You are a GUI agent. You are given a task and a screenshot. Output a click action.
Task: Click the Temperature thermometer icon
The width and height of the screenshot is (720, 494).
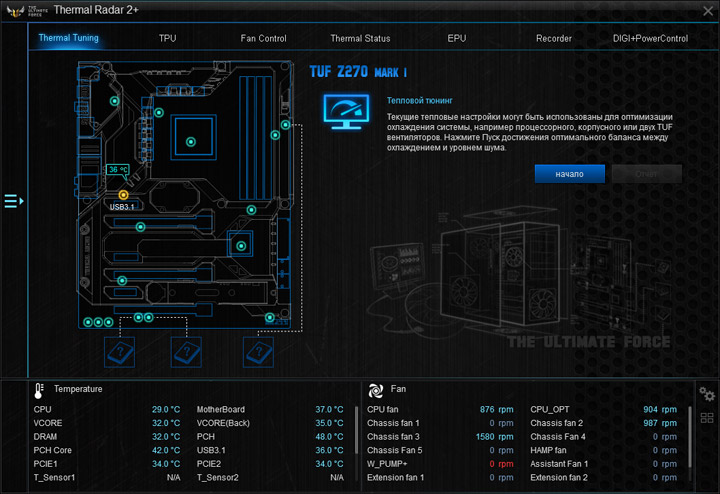click(39, 391)
